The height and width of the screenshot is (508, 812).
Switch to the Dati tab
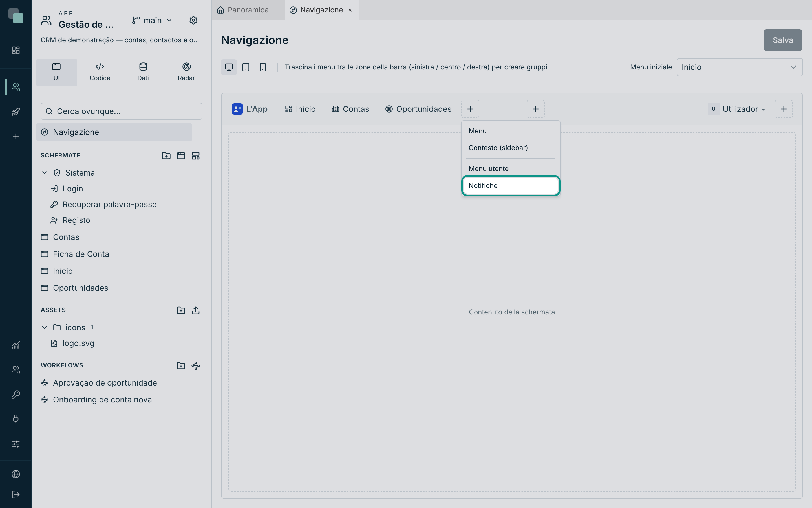click(143, 72)
